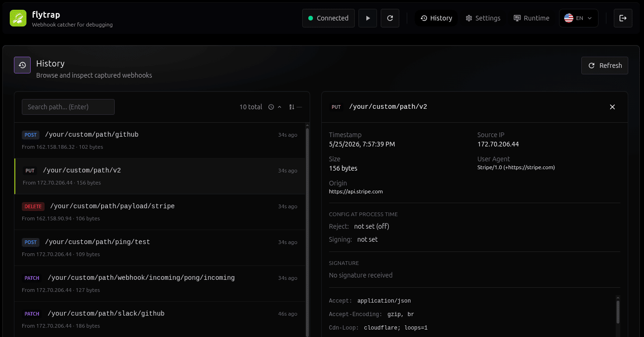The height and width of the screenshot is (337, 644).
Task: Select the DELETE /your/custom/path/payload/stripe entry
Action: click(x=159, y=212)
